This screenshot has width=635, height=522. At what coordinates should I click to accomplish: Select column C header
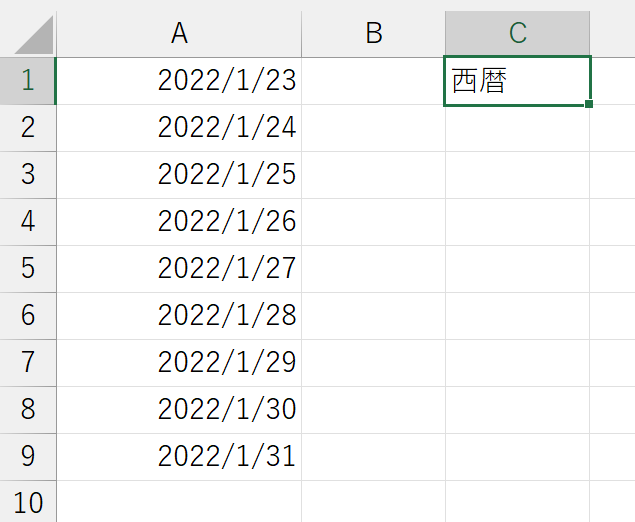tap(518, 34)
